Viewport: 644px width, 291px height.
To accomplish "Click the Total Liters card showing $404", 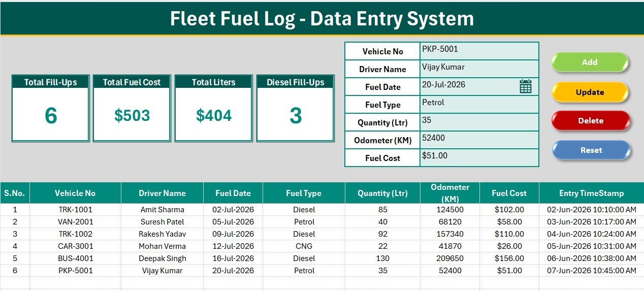I will [x=213, y=108].
